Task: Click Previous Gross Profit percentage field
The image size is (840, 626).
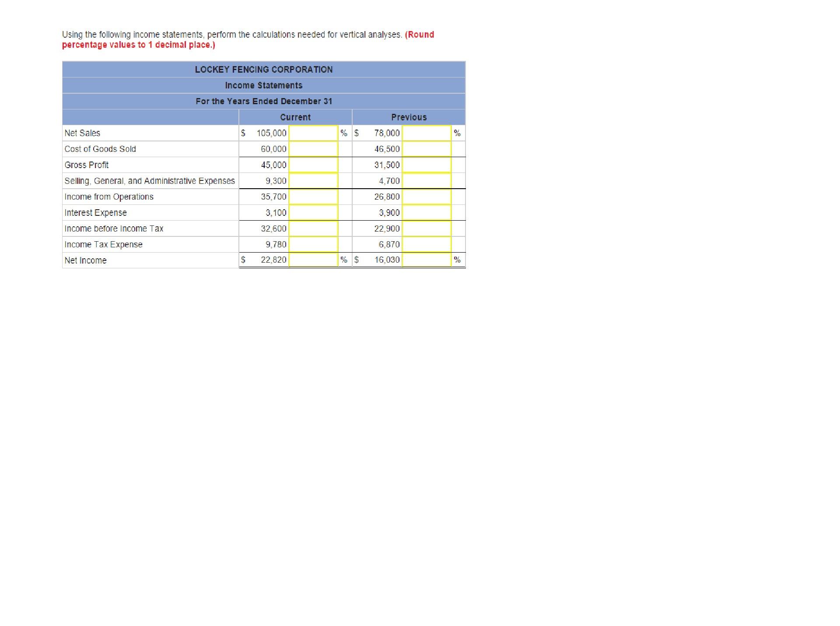Action: tap(427, 165)
